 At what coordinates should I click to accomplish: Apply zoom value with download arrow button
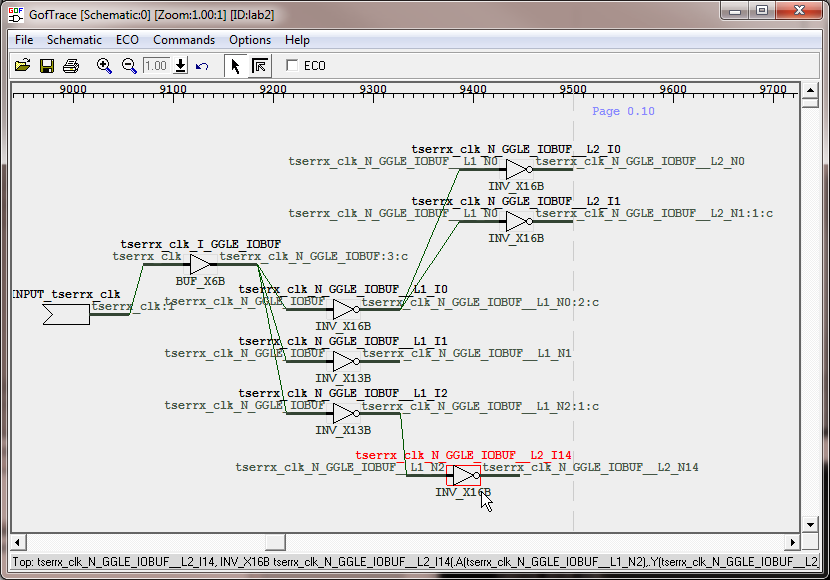pyautogui.click(x=181, y=66)
